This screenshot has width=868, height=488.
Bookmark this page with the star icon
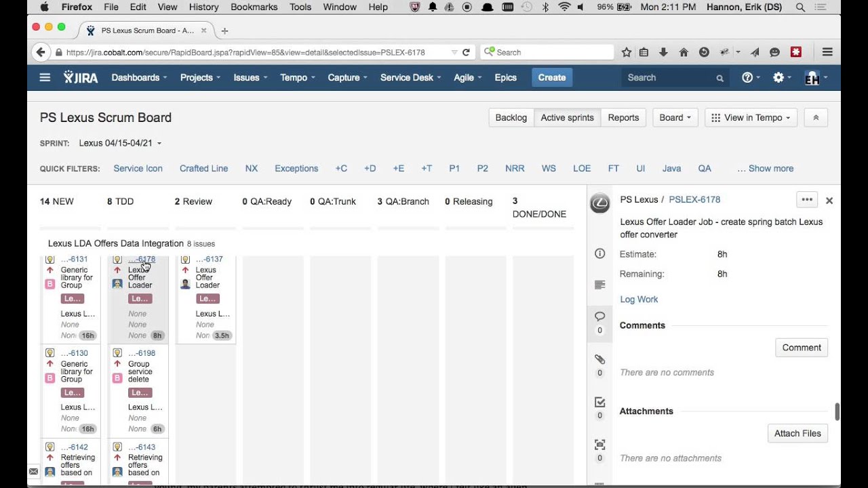pyautogui.click(x=627, y=52)
